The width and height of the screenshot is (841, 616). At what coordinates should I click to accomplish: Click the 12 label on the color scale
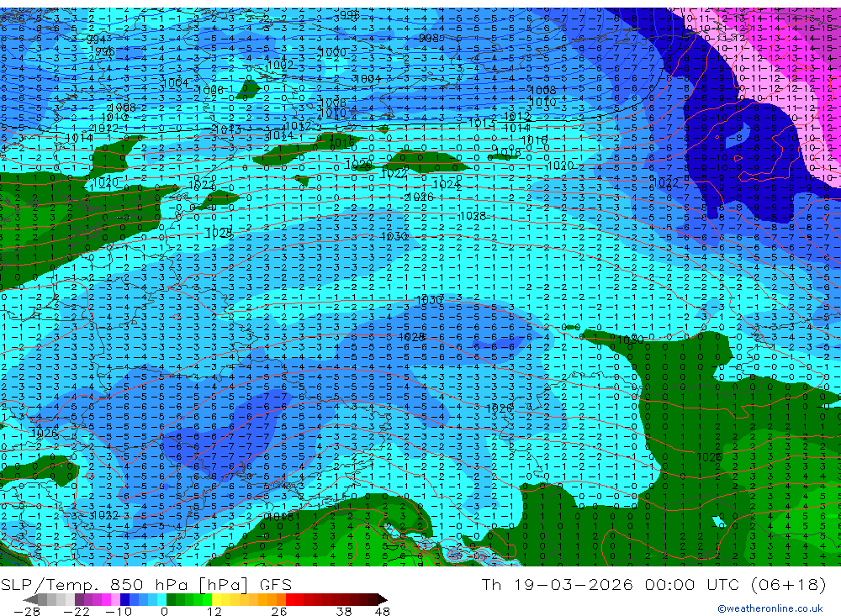[x=214, y=612]
